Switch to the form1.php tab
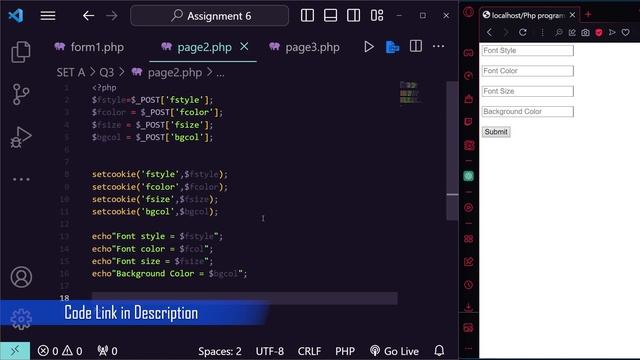 click(x=89, y=47)
